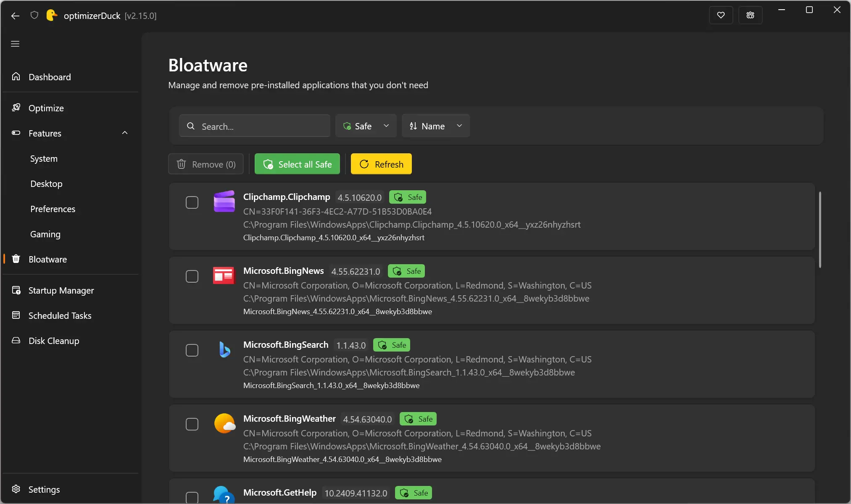Open the flower-shaped theme icon button
This screenshot has height=504, width=851.
click(750, 16)
